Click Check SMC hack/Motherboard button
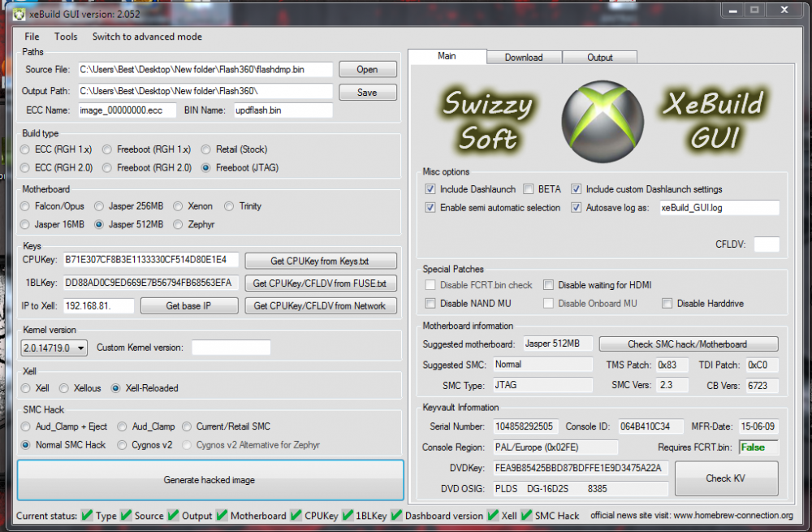The width and height of the screenshot is (812, 532). pos(688,344)
